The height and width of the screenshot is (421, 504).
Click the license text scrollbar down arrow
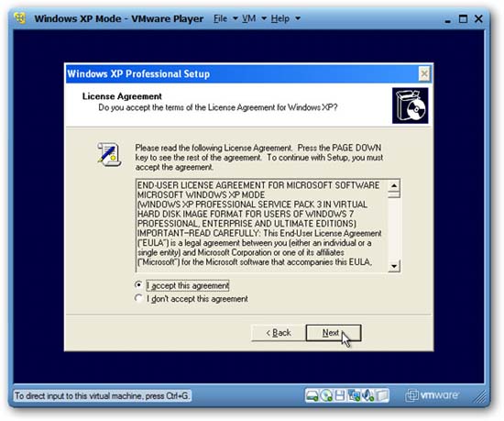tap(394, 266)
